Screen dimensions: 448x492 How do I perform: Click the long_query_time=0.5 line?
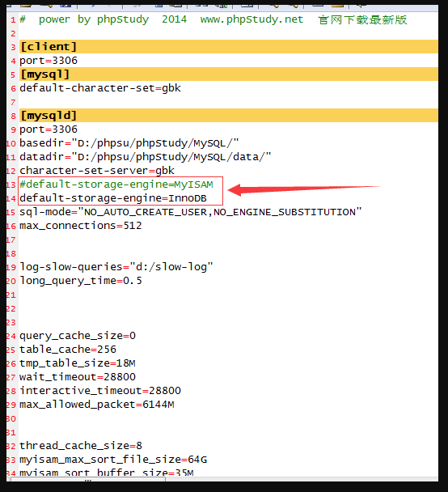81,281
